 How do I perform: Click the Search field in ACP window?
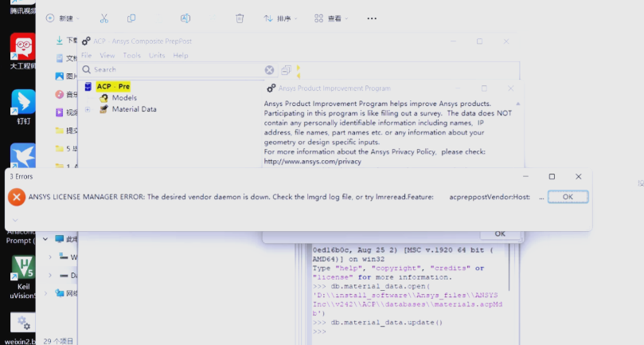pyautogui.click(x=177, y=69)
